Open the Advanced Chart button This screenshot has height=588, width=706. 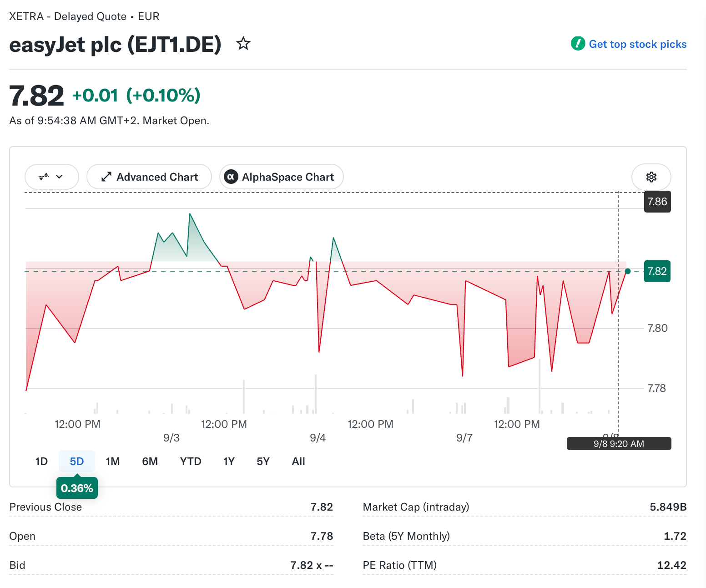149,177
